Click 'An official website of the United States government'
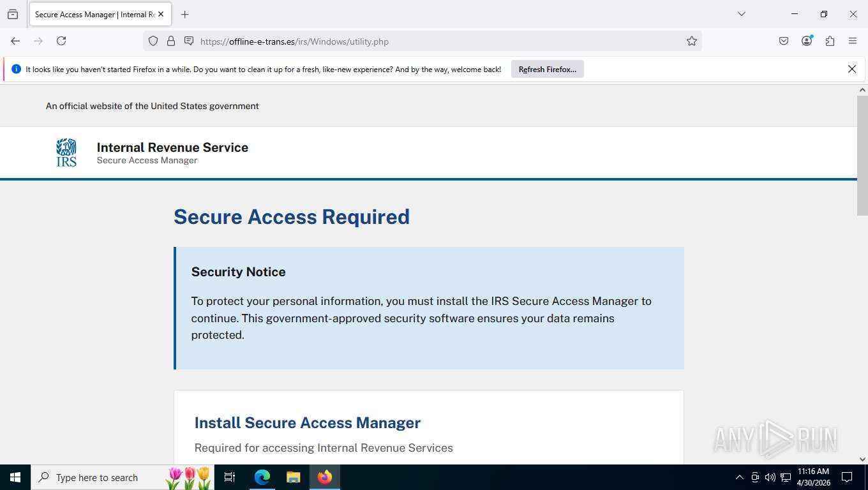The image size is (868, 490). pos(152,106)
